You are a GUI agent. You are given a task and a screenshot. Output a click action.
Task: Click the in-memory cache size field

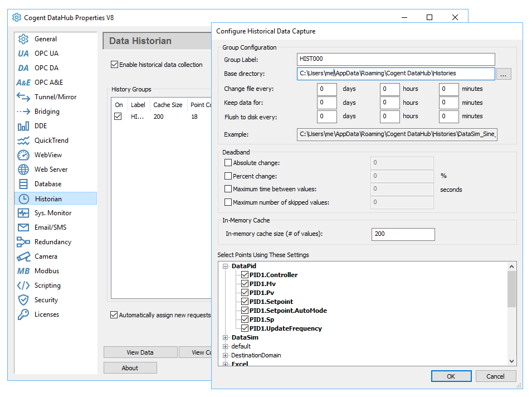[403, 234]
